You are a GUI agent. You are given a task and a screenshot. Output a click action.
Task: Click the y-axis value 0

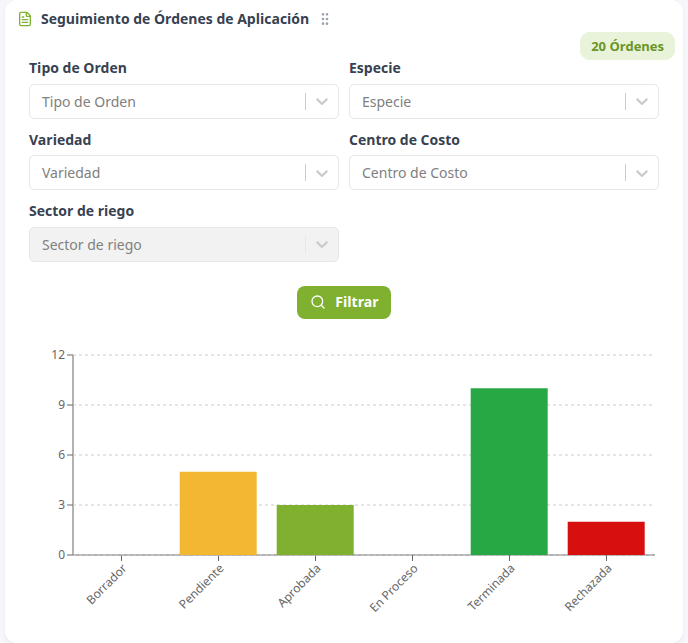[x=62, y=555]
